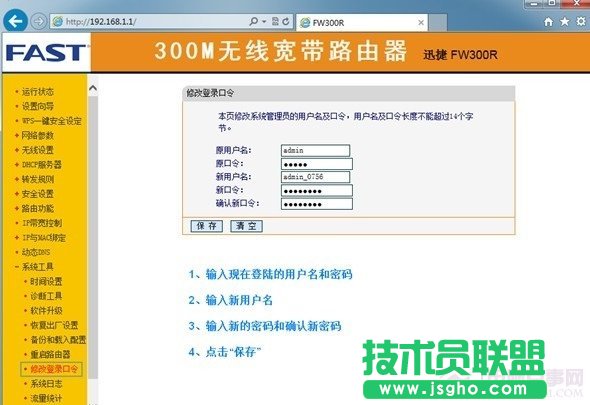Click sidebar scrollbar up arrow
The width and height of the screenshot is (590, 405).
click(x=93, y=88)
